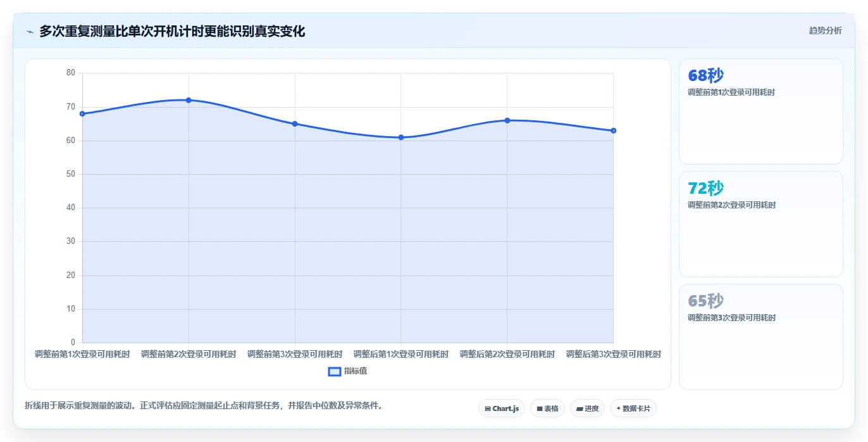This screenshot has width=868, height=442.
Task: Click the y-axis value 50
Action: coord(71,174)
